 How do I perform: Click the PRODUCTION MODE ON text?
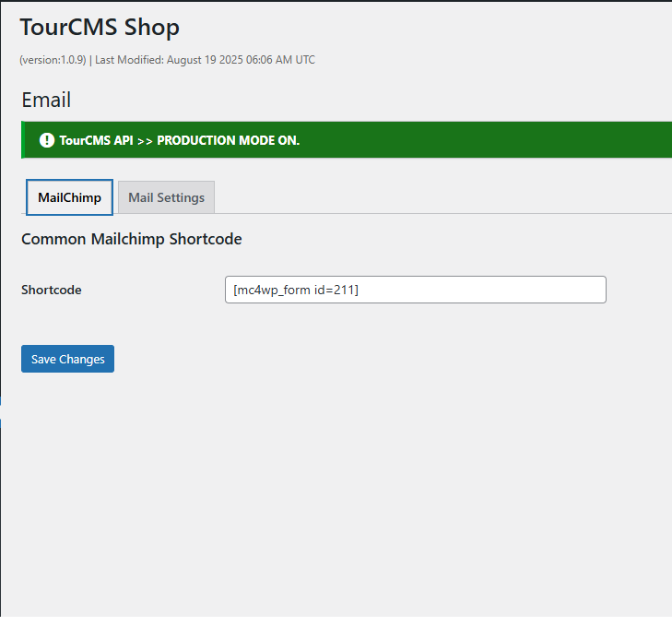[x=229, y=141]
